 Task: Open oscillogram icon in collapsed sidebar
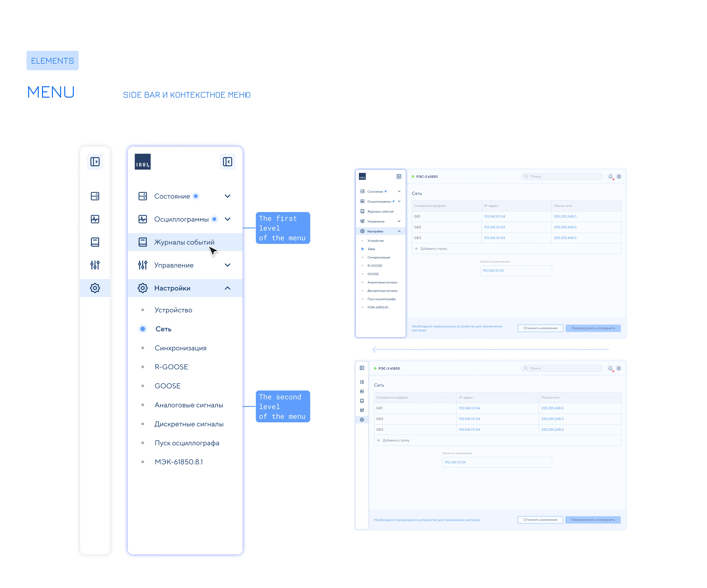click(x=95, y=219)
